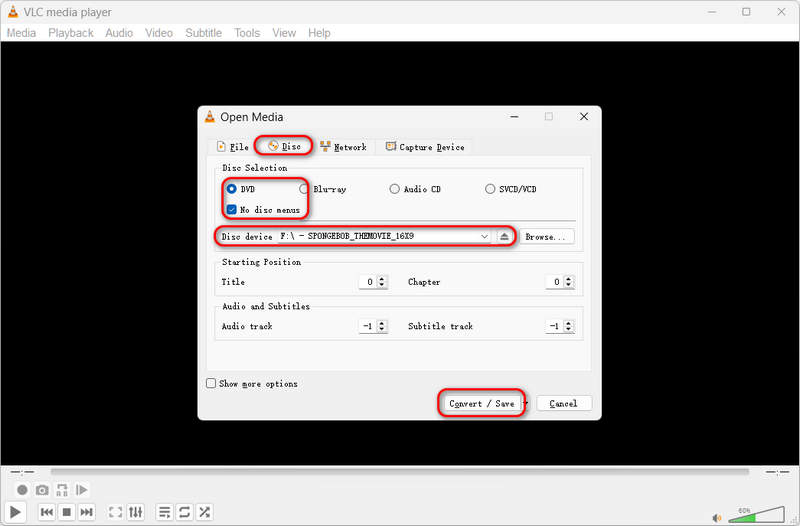Click the VLC cone icon in main title bar

click(13, 12)
